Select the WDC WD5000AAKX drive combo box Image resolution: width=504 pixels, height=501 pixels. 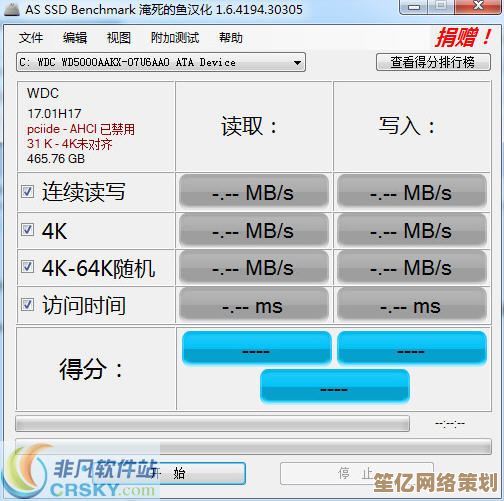[161, 62]
